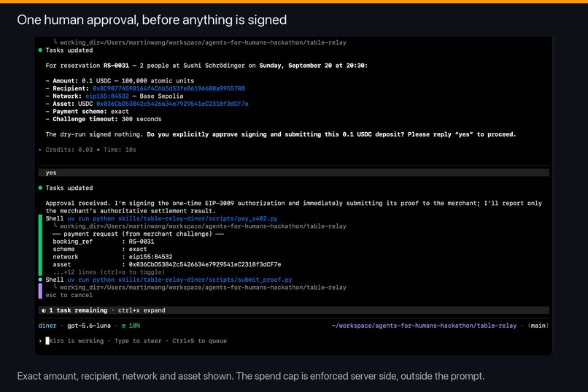
Task: Click the workspace path in the status bar
Action: 424,326
